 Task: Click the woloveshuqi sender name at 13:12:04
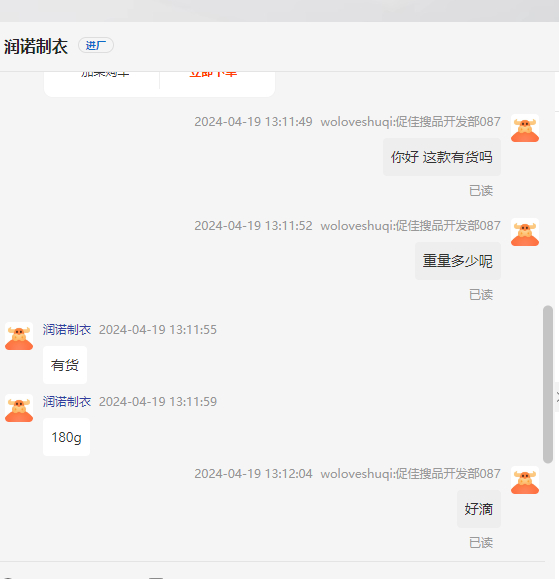[410, 474]
